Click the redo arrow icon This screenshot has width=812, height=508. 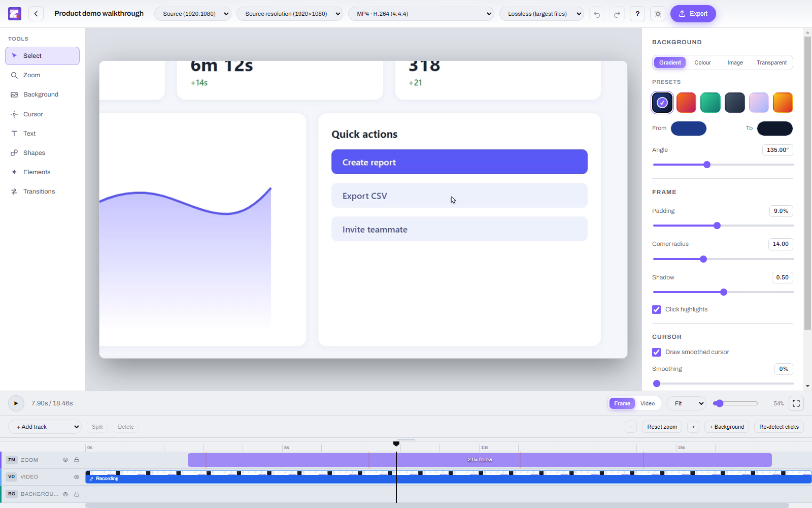(617, 14)
